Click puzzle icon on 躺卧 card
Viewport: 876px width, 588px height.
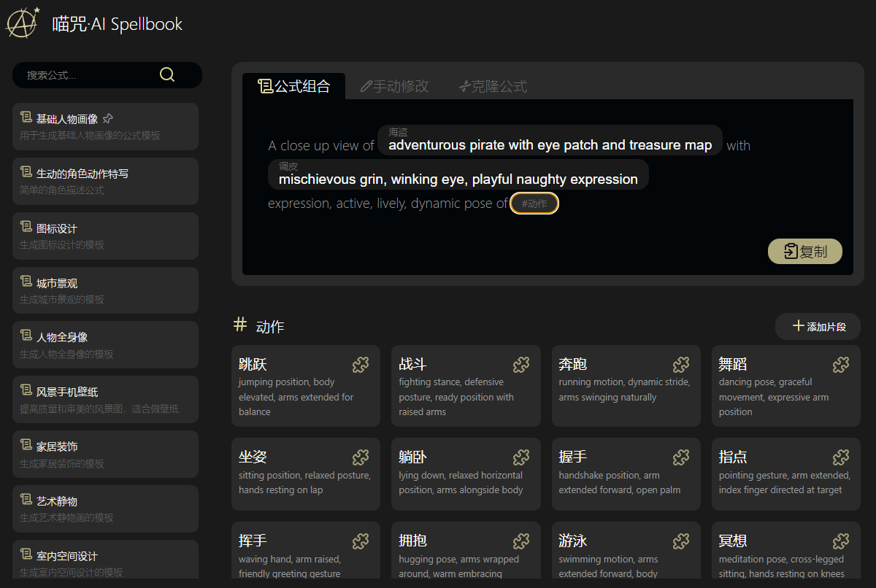(x=521, y=457)
